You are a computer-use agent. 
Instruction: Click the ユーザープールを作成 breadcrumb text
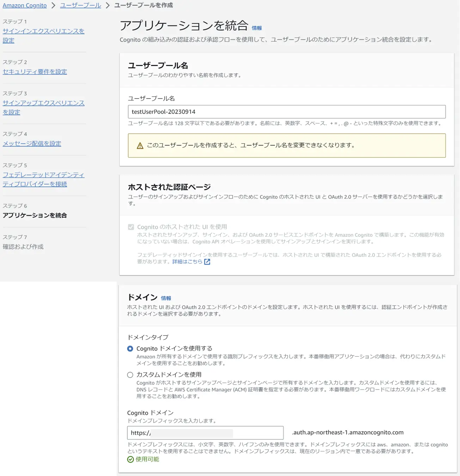coord(143,5)
